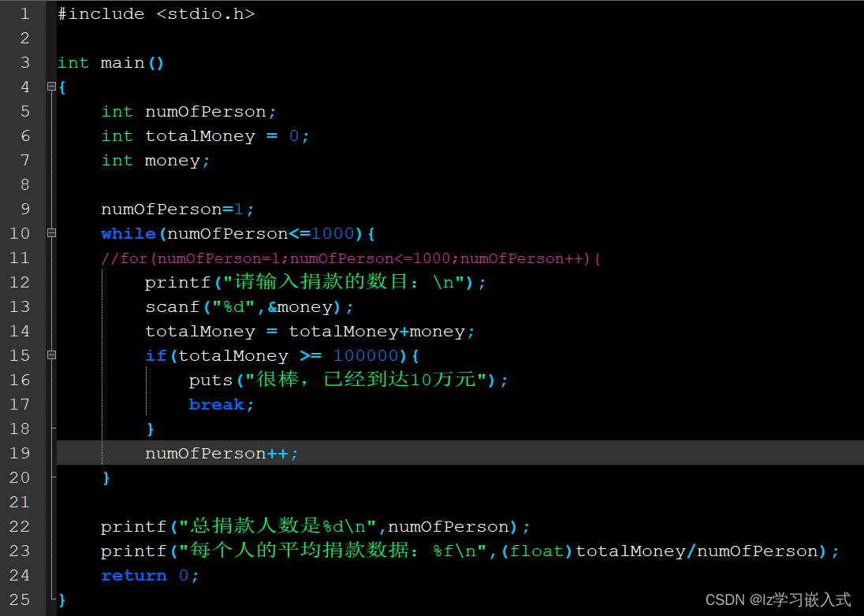The height and width of the screenshot is (616, 864).
Task: Click line number 10 to set breakpoint
Action: 20,233
